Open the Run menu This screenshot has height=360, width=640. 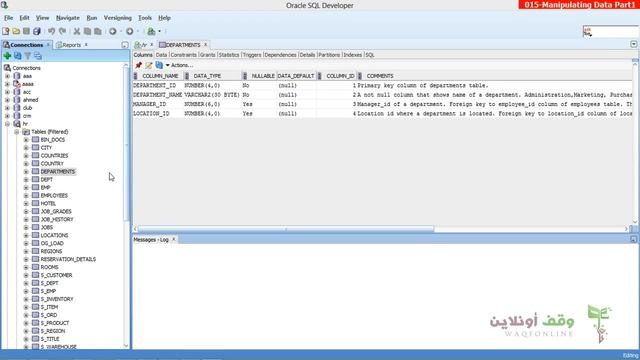(92, 18)
